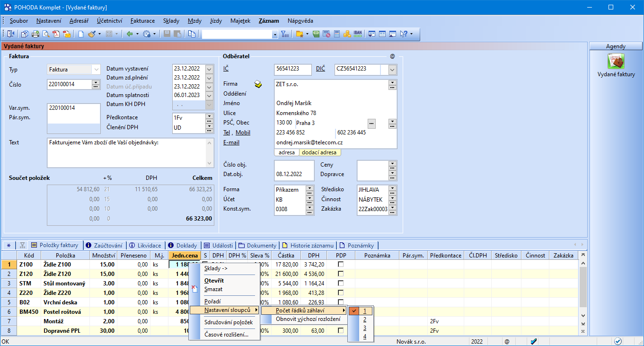The width and height of the screenshot is (644, 346).
Task: Click the copy documents toolbar icon
Action: tap(25, 34)
